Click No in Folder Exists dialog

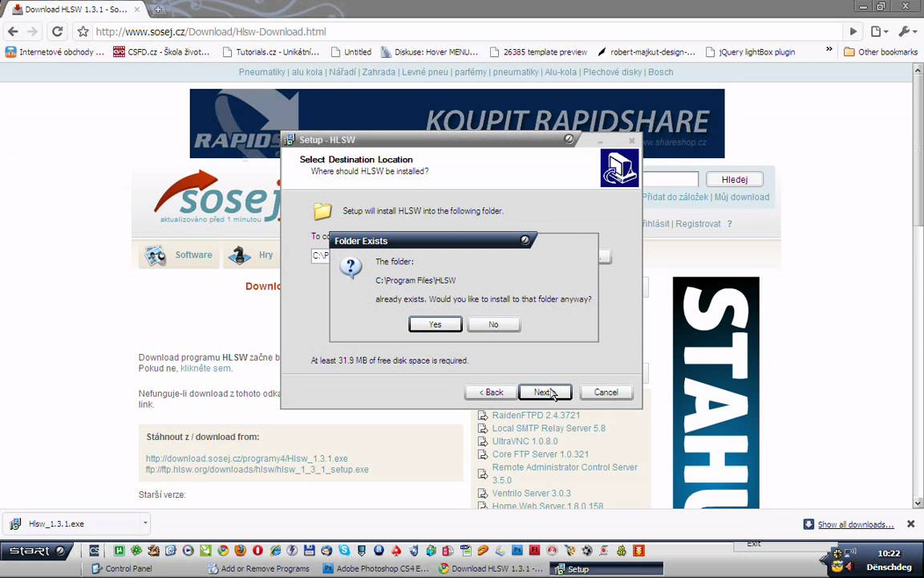[x=493, y=324]
